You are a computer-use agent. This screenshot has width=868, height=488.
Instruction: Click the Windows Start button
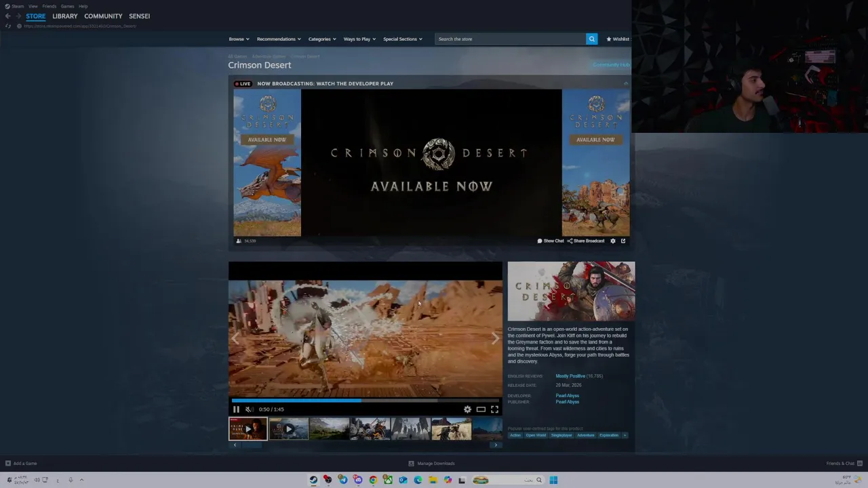coord(553,480)
